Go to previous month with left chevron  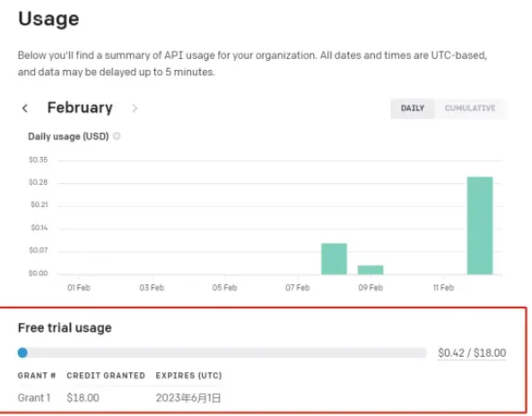25,108
